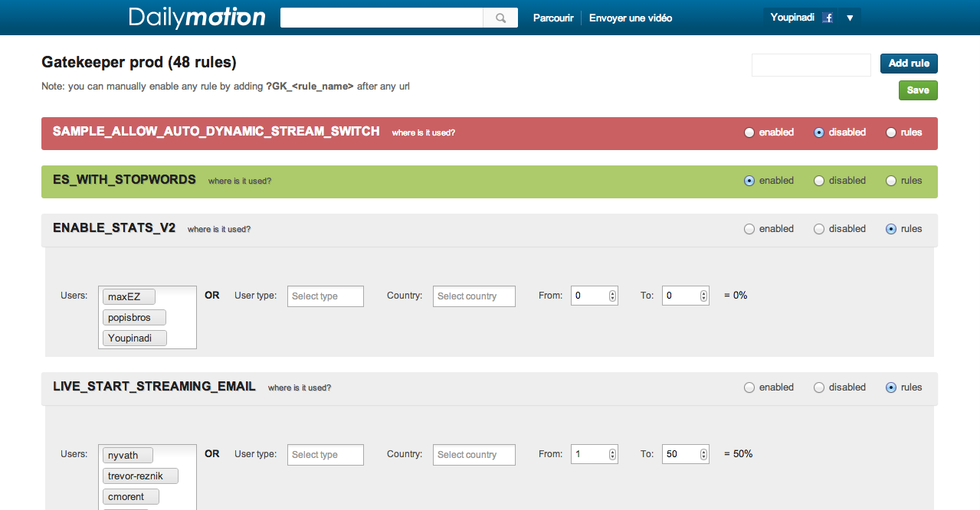Click the From stepper in LIVE_START_STREAMING_EMAIL

click(612, 454)
